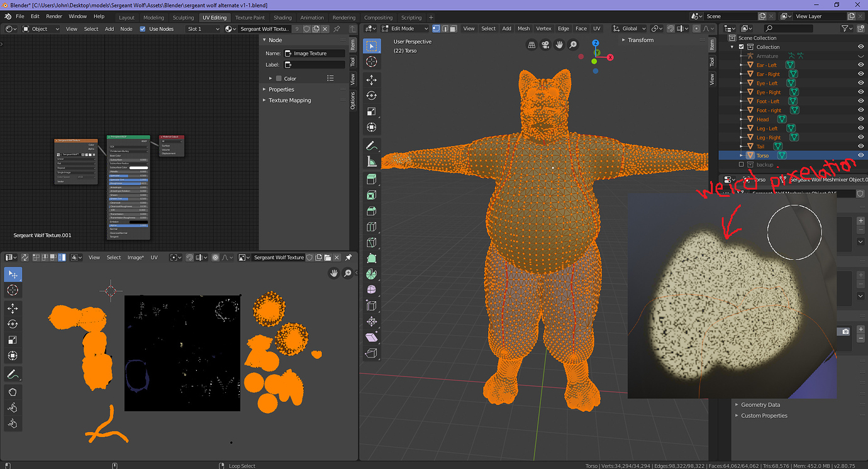Click the orthographic grid view toggle icon

coord(532,45)
